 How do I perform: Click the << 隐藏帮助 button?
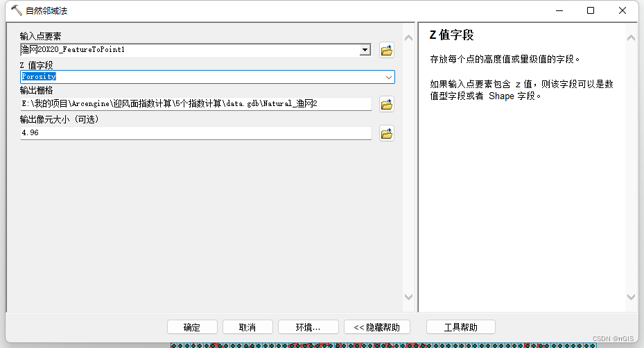pos(377,327)
